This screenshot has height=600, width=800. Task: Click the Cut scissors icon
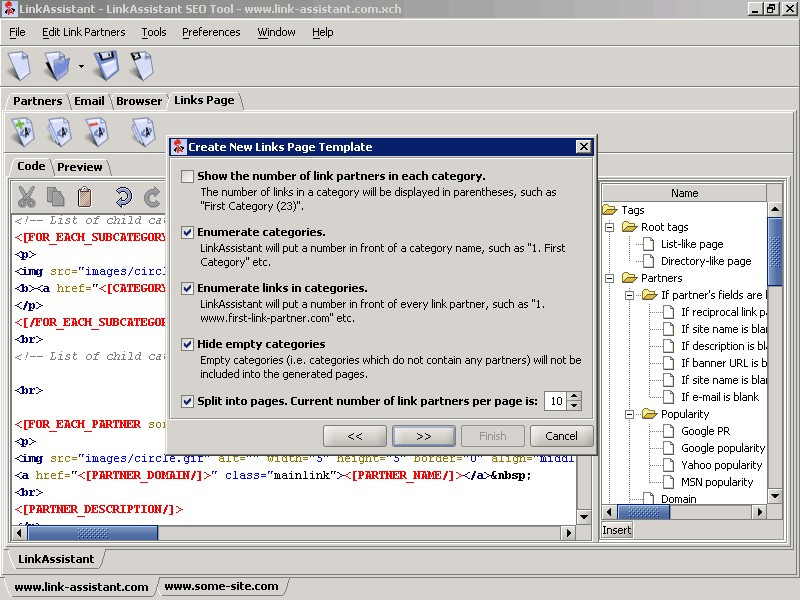pyautogui.click(x=27, y=197)
